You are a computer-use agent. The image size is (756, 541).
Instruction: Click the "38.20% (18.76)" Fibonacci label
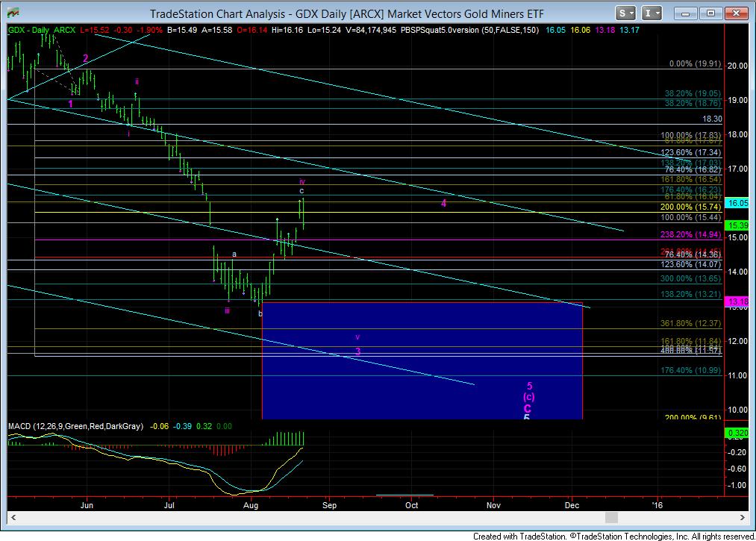tap(693, 103)
